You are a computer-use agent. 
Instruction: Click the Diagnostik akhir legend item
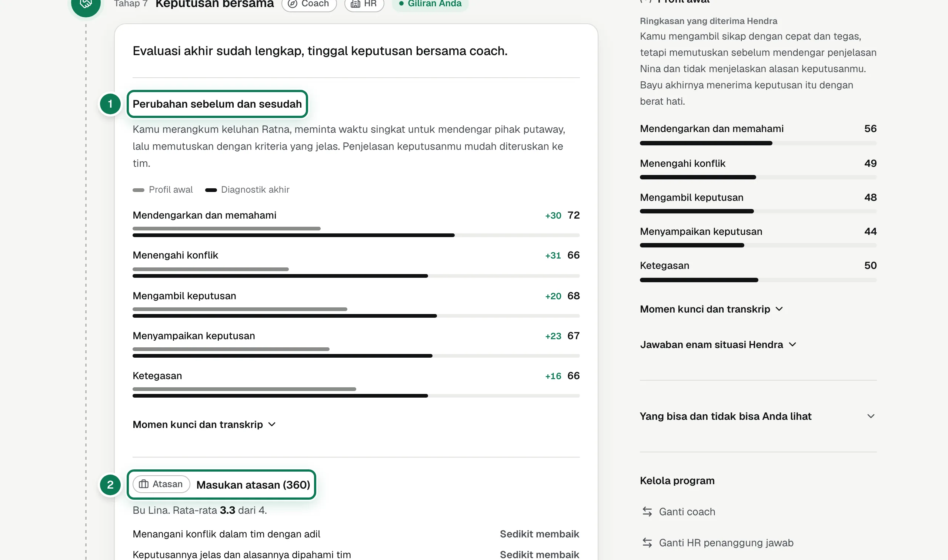coord(247,189)
